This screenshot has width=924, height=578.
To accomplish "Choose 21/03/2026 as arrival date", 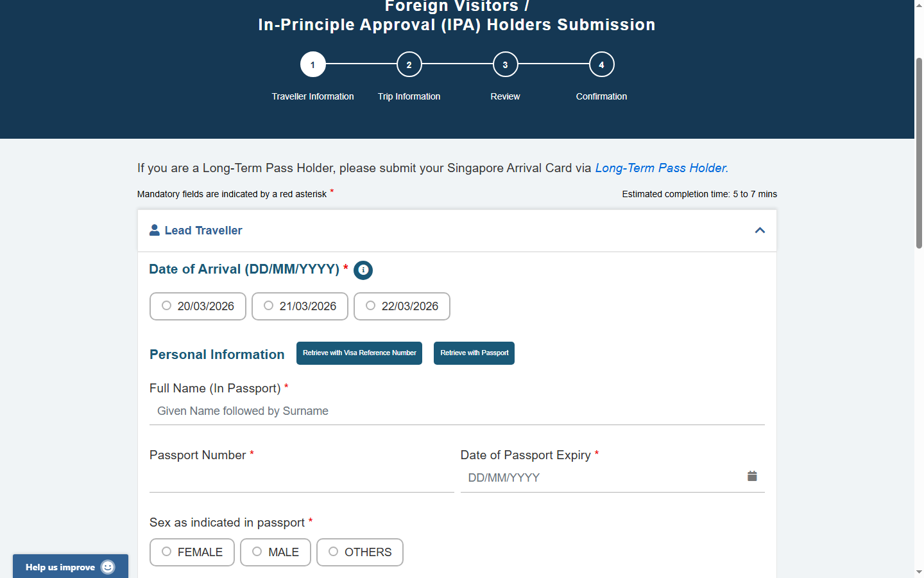I will pos(269,306).
